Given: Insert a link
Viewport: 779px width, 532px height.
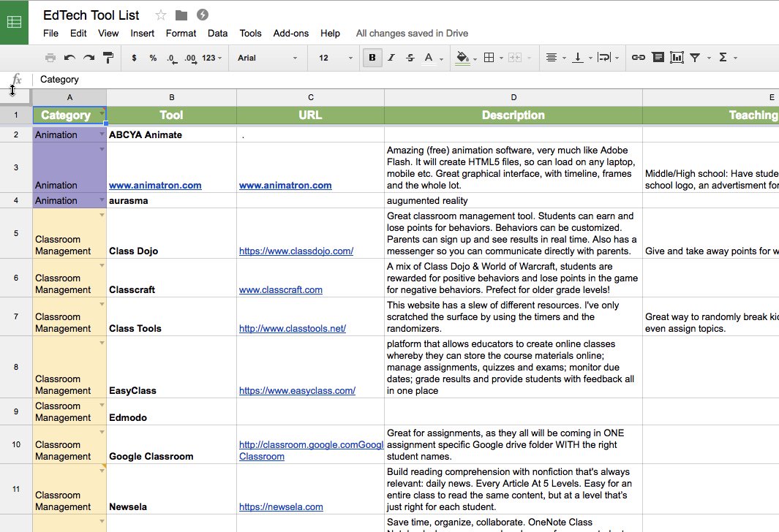Looking at the screenshot, I should point(639,58).
